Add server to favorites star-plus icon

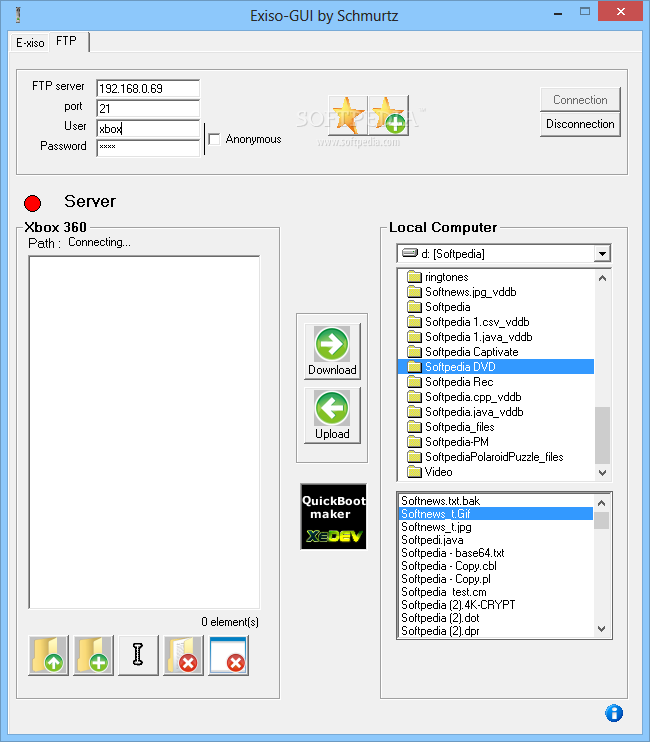388,115
